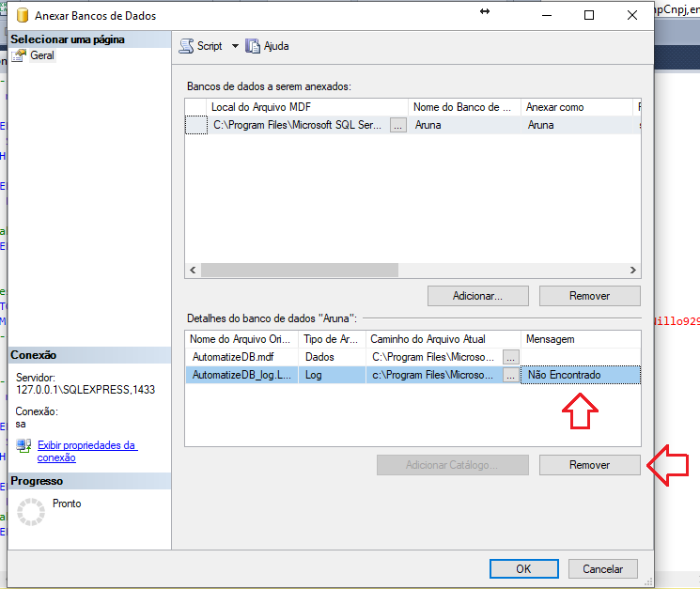Screen dimensions: 700x589
Task: Click 'Tipo de Ar...' column header
Action: coord(332,339)
